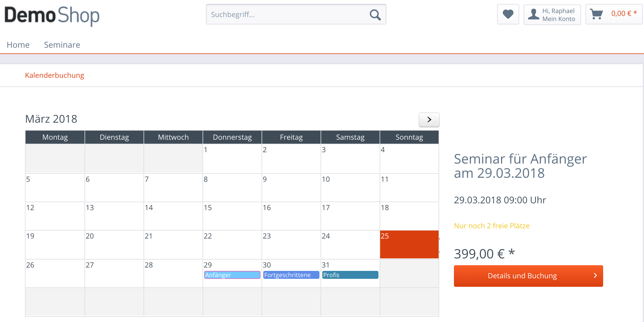
Task: Click calendar day 20
Action: coord(114,244)
